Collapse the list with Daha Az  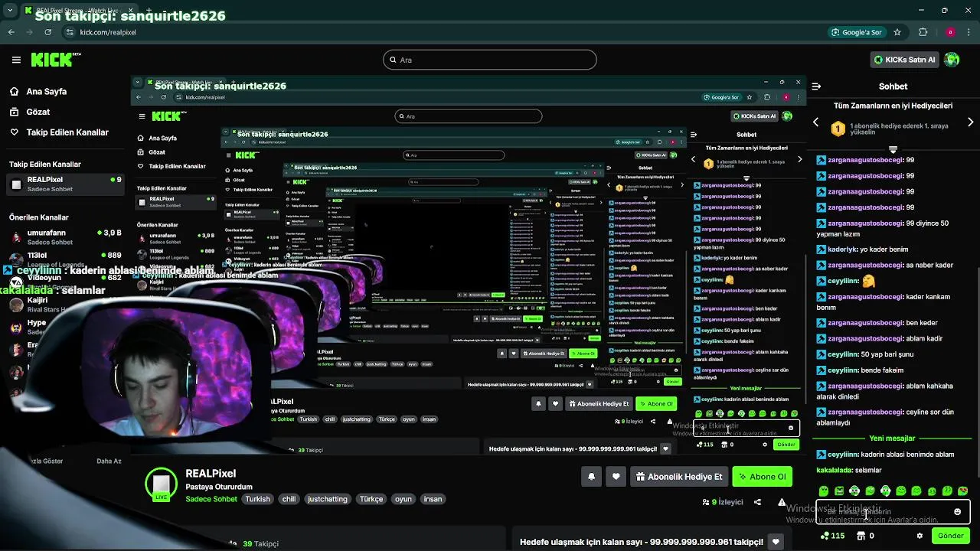(109, 461)
